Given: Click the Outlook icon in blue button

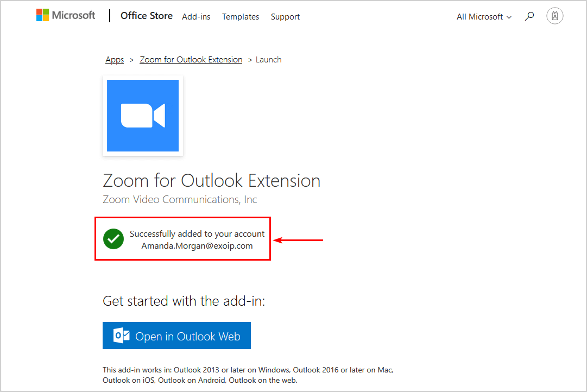Looking at the screenshot, I should (x=122, y=336).
